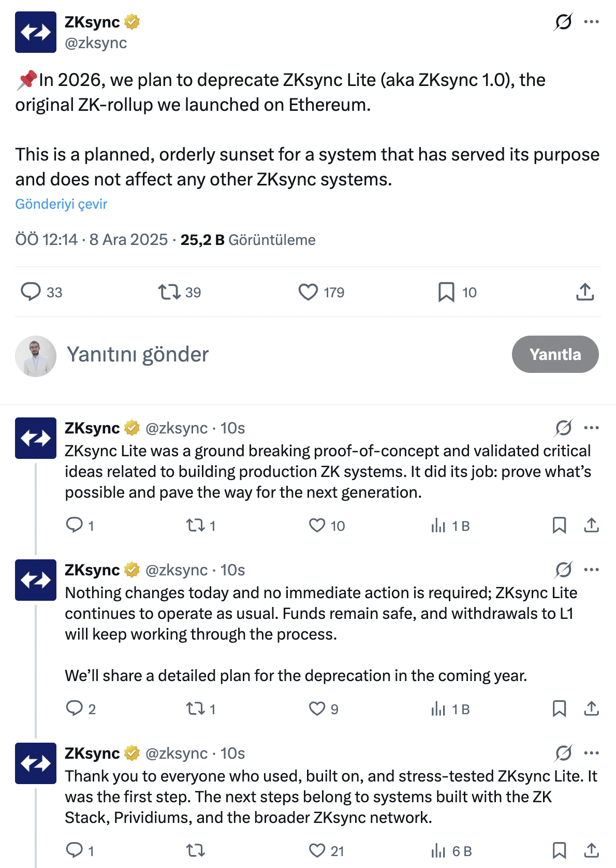Click the Grok icon on main post
This screenshot has width=616, height=868.
click(x=563, y=22)
